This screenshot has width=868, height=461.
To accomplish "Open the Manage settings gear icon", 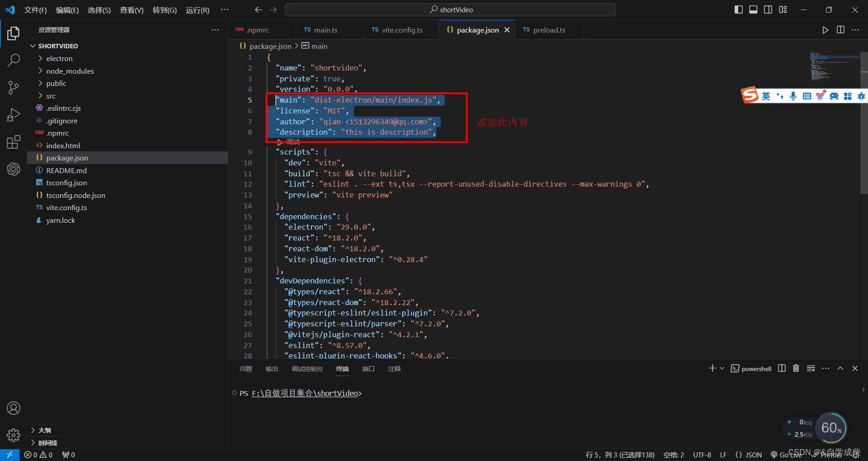I will 13,435.
